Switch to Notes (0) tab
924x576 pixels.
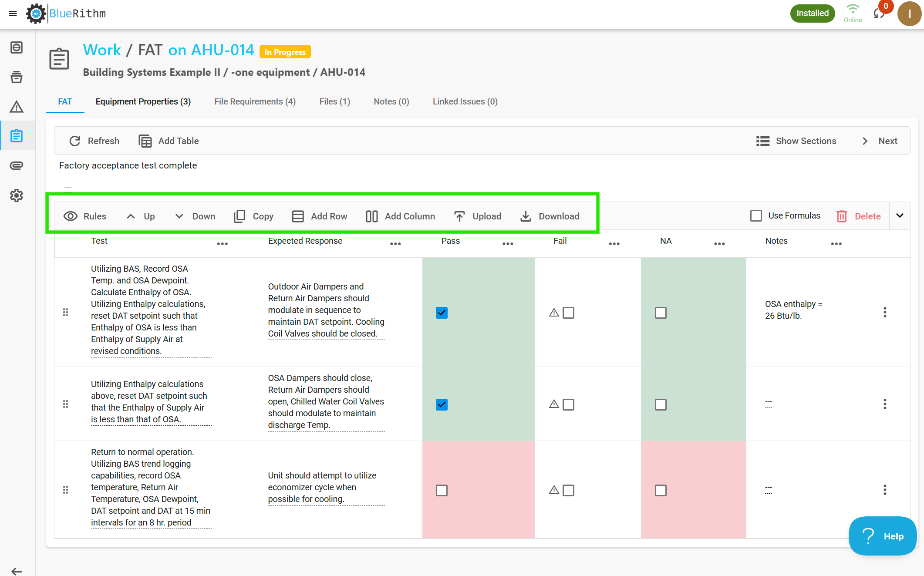click(x=391, y=101)
